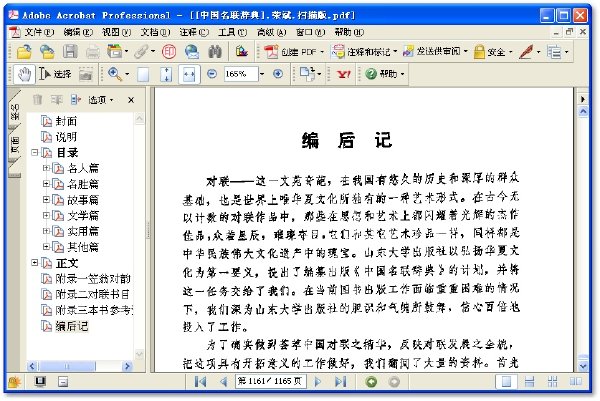Viewport: 600px width, 401px height.
Task: Click the 其他篇 bookmark
Action: tap(83, 247)
